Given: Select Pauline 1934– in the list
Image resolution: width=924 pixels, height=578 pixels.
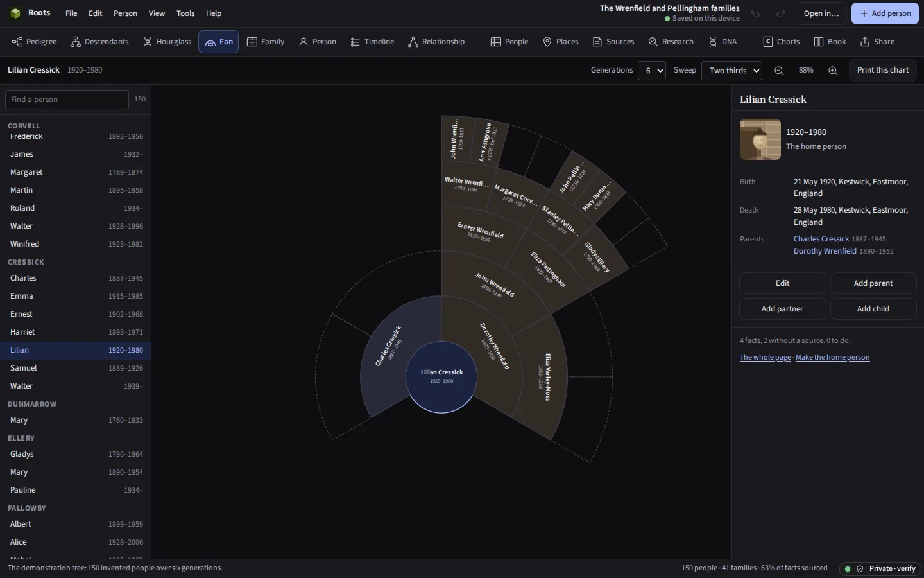Looking at the screenshot, I should tap(76, 490).
